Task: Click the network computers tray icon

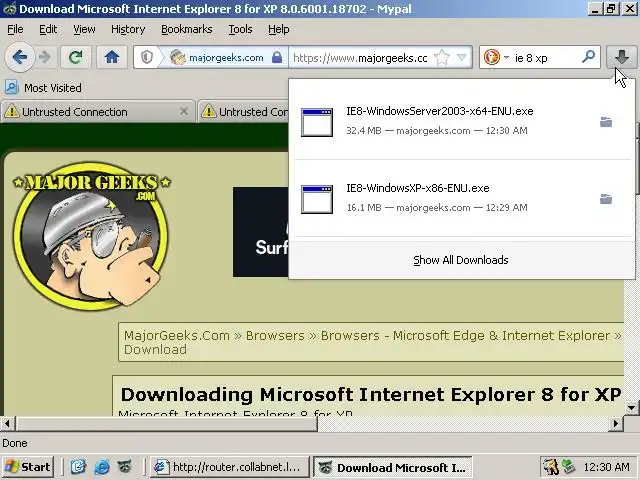Action: (x=569, y=467)
